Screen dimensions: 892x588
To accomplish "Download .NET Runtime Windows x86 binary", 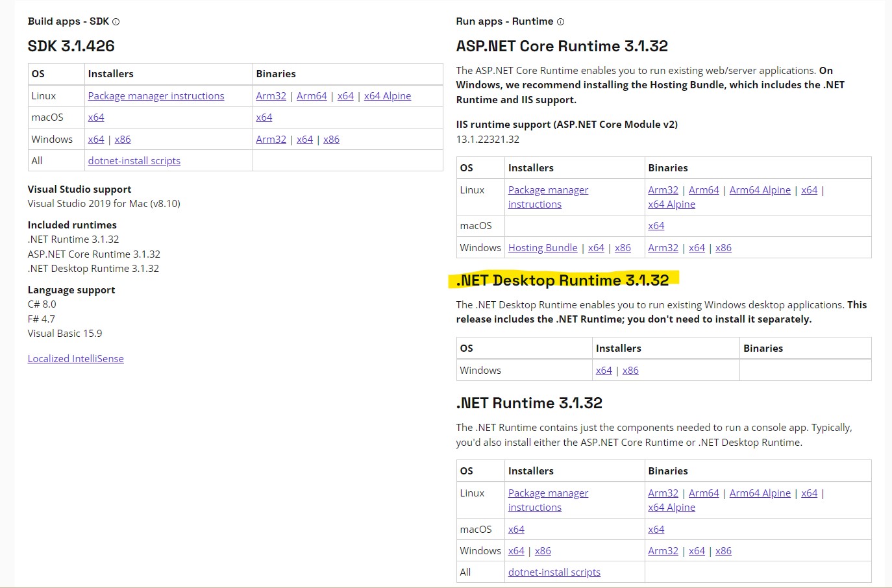I will (723, 551).
